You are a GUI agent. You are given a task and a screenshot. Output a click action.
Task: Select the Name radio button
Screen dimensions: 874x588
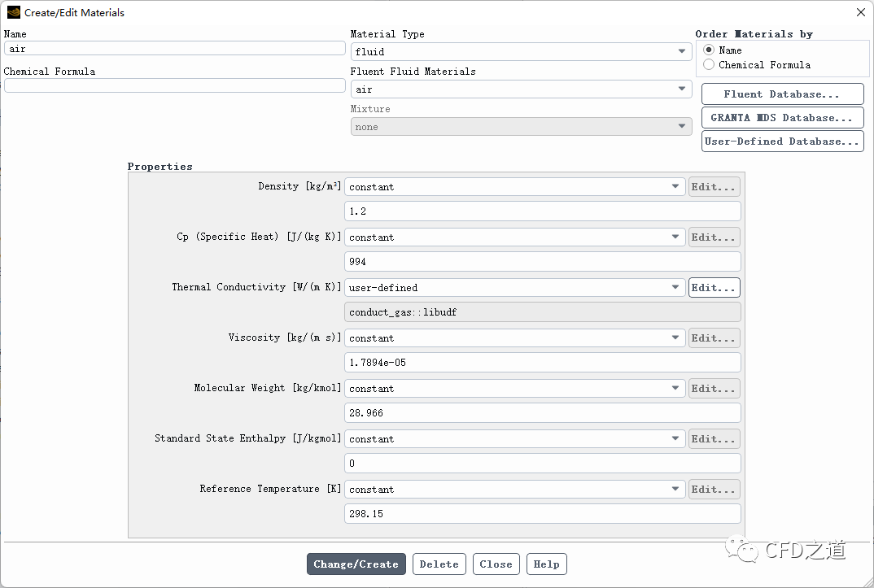click(709, 50)
